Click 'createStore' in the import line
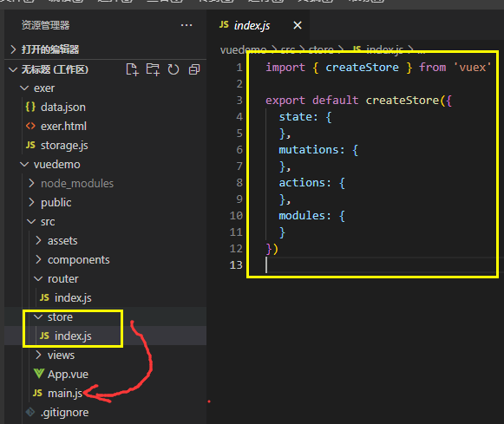Viewport: 504px width, 424px height. click(x=362, y=68)
